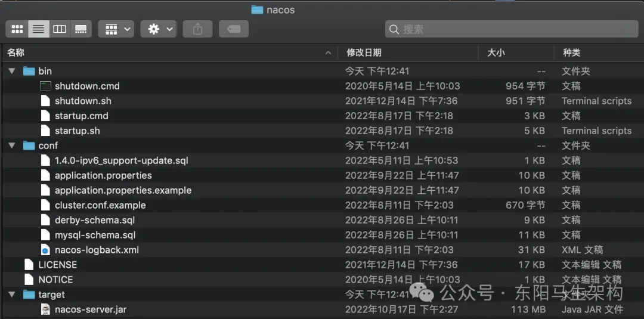Click the 670 字节 size value

tap(526, 205)
